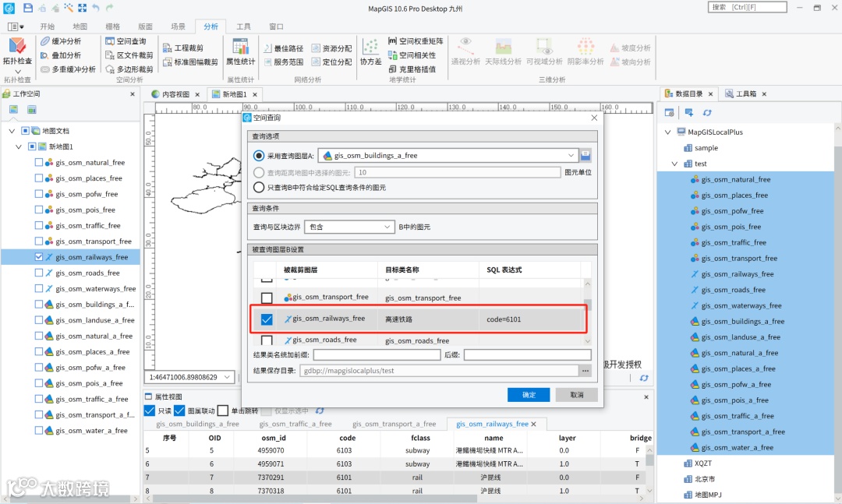Open 空间权重矩阵 tool
This screenshot has width=842, height=504.
tap(416, 41)
